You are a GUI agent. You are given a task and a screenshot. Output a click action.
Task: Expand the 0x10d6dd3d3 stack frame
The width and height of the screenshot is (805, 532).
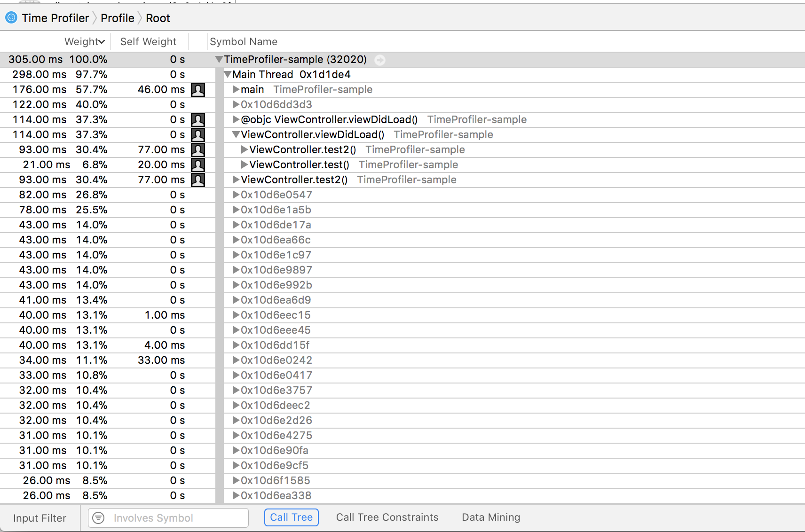(236, 104)
